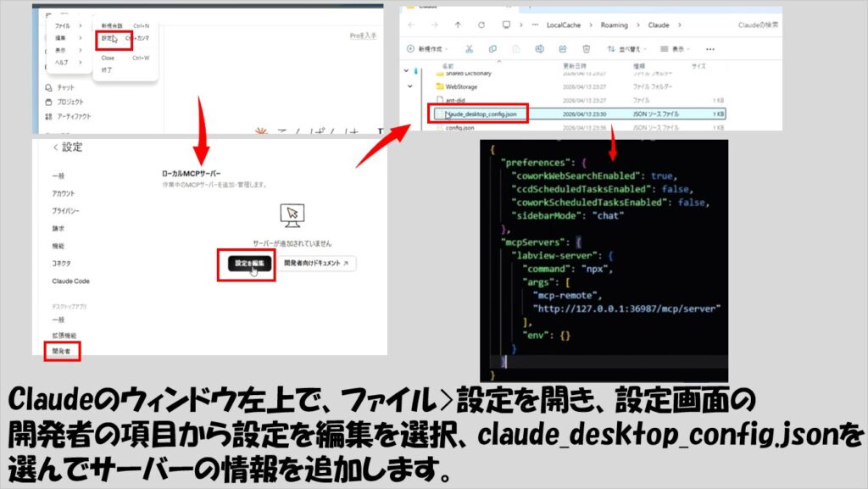This screenshot has width=868, height=489.
Task: Click the Share icon in Explorer toolbar
Action: (x=562, y=49)
